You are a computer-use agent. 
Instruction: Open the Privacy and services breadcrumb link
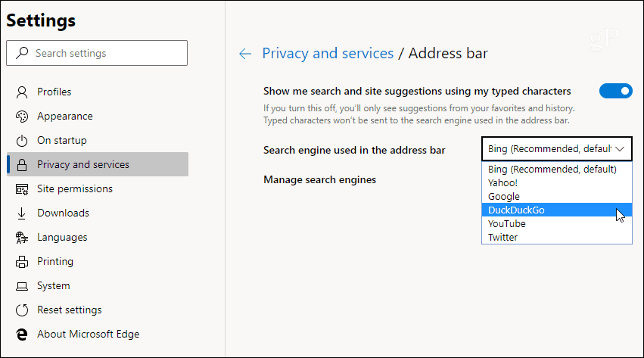328,54
